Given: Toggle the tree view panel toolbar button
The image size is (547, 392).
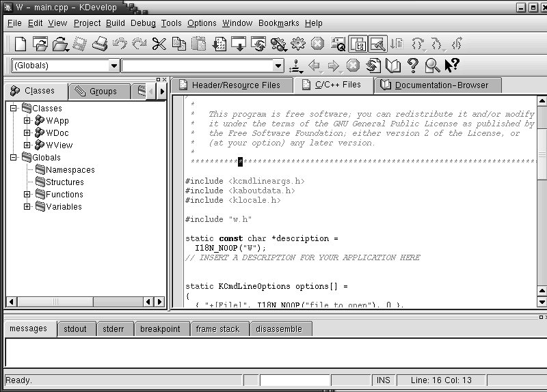Looking at the screenshot, I should tap(358, 44).
